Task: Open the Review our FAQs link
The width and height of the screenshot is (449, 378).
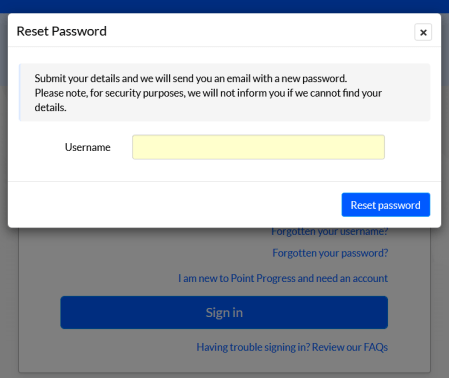Action: tap(350, 347)
